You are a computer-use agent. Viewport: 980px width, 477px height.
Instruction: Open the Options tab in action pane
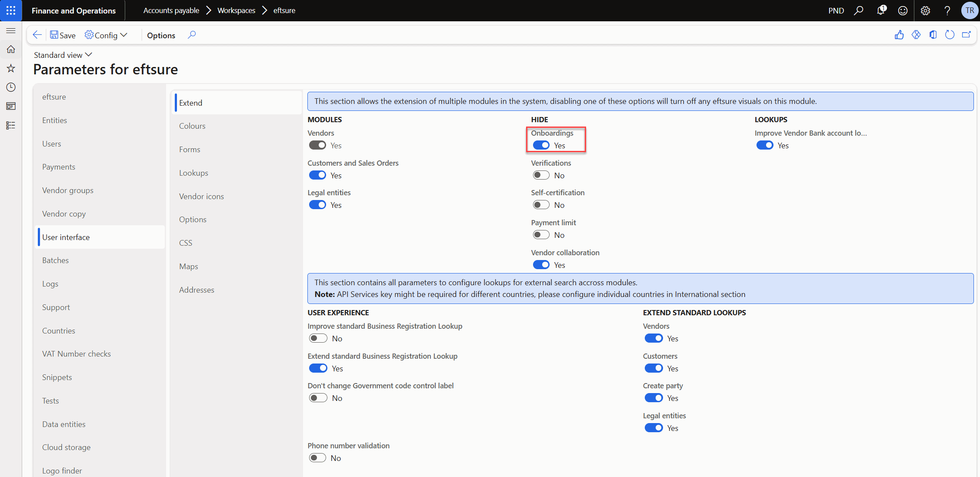coord(161,35)
